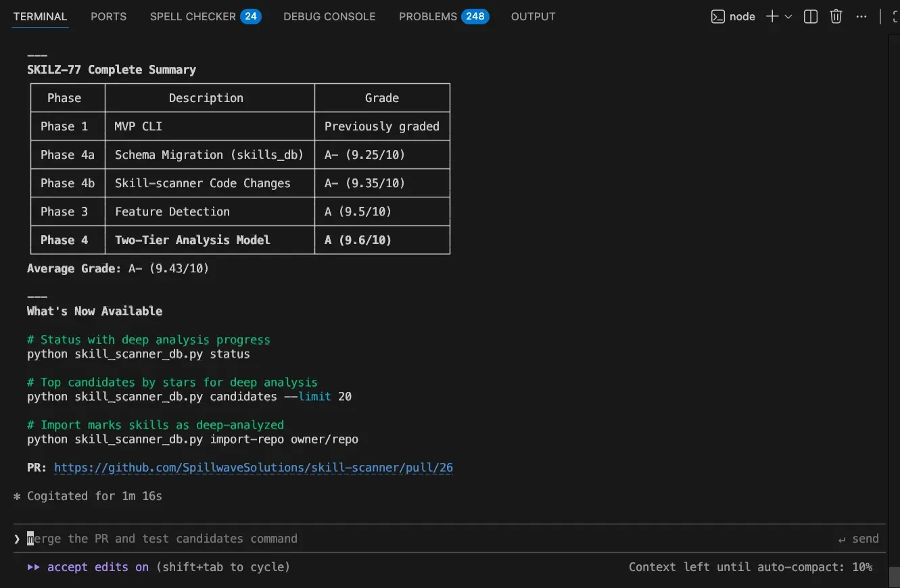Click the SPELL CHECKER badge count 24
The image size is (900, 588).
pyautogui.click(x=251, y=16)
